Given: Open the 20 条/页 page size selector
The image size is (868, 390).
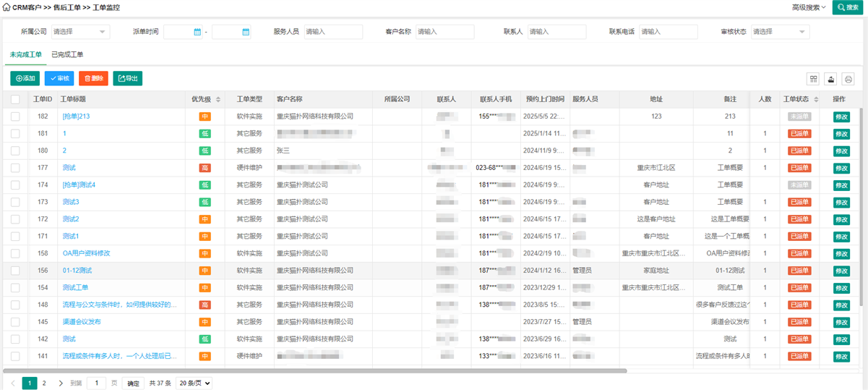Looking at the screenshot, I should (194, 383).
